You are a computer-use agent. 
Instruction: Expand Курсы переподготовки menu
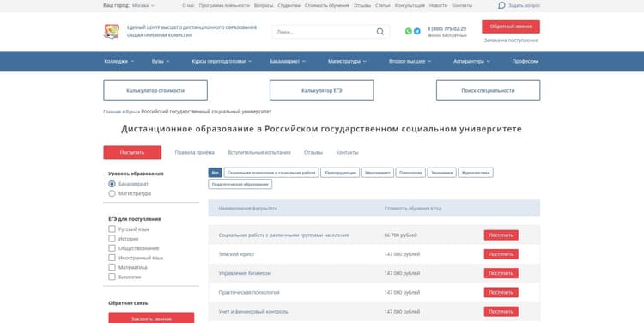tap(222, 61)
